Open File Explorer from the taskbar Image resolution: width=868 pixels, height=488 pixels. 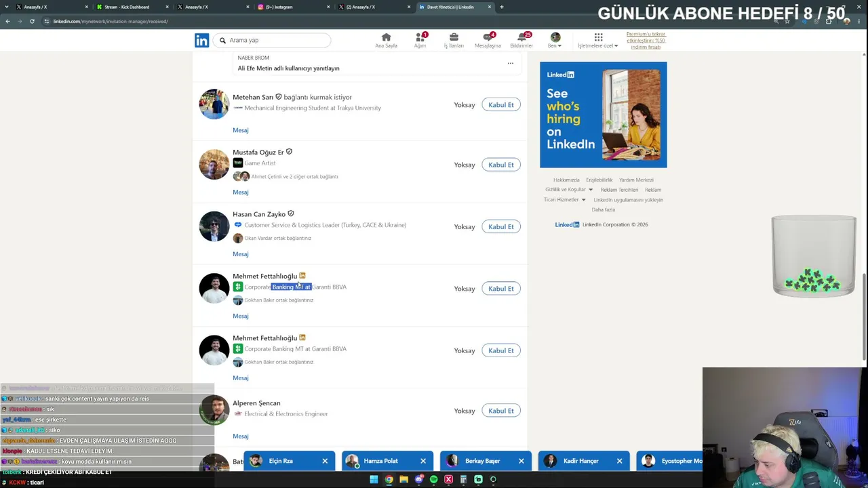(x=403, y=480)
